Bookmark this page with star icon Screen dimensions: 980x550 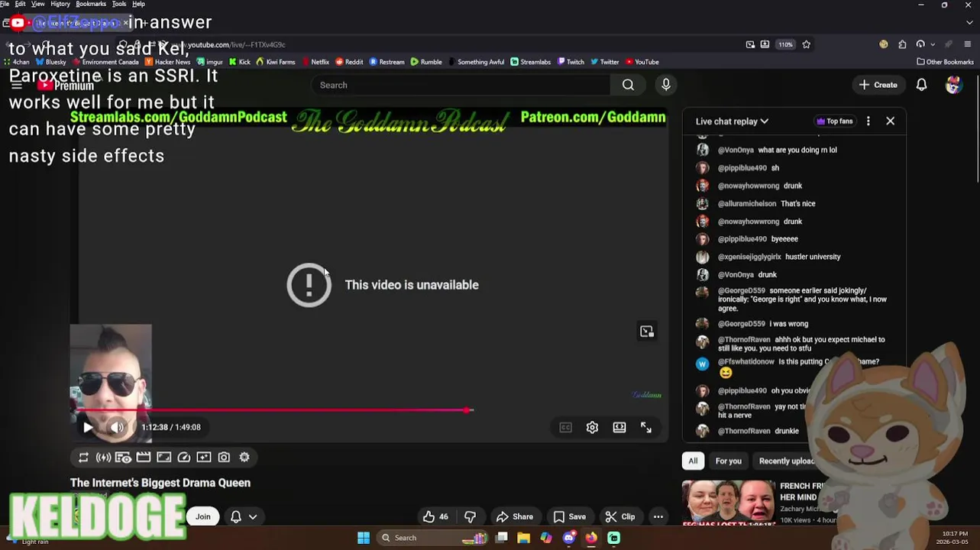(x=806, y=44)
